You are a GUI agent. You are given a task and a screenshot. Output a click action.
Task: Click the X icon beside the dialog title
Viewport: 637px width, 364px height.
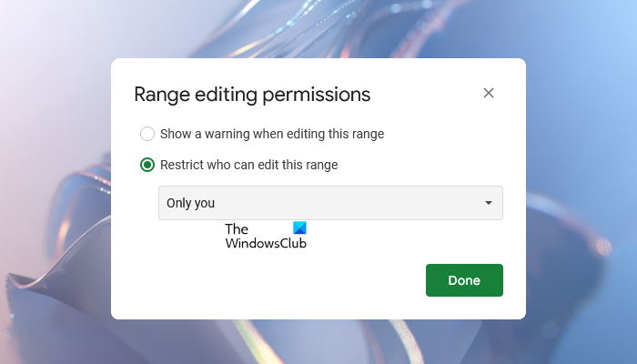489,93
